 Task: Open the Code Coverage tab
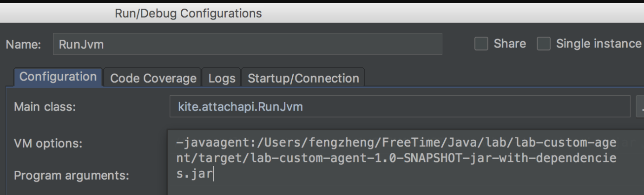(153, 78)
